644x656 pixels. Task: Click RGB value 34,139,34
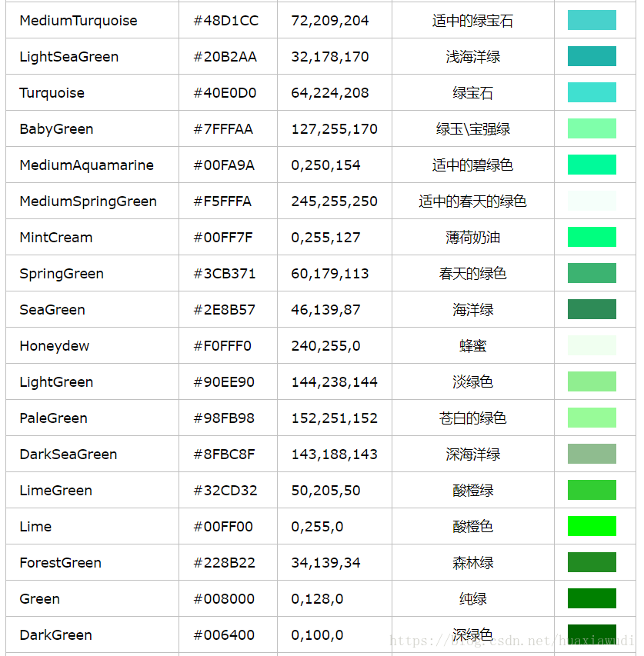[325, 563]
